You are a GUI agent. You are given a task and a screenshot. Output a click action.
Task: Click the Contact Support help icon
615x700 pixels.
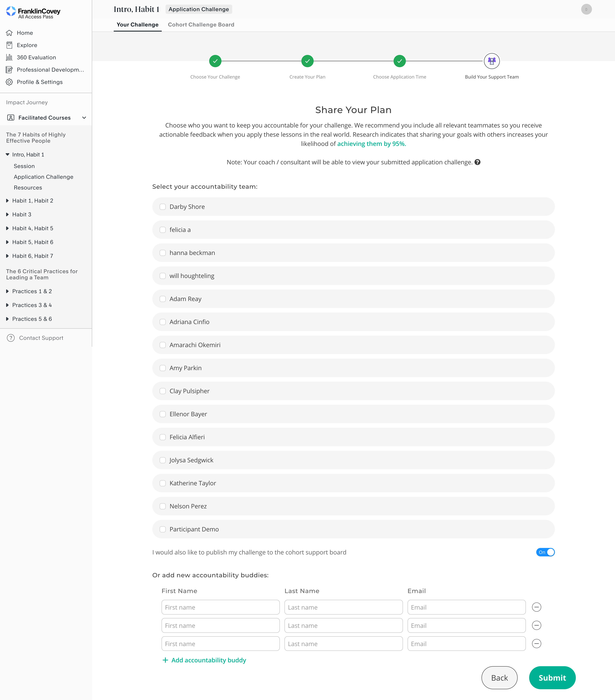click(x=11, y=338)
